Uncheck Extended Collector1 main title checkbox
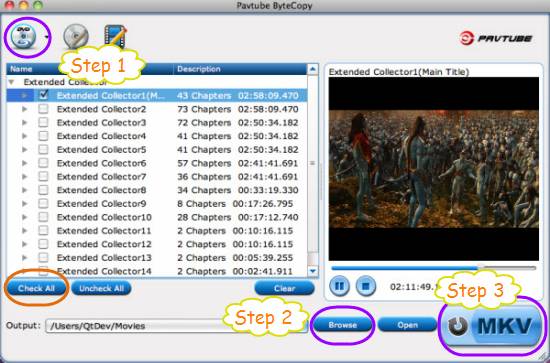The image size is (550, 363). pyautogui.click(x=43, y=95)
